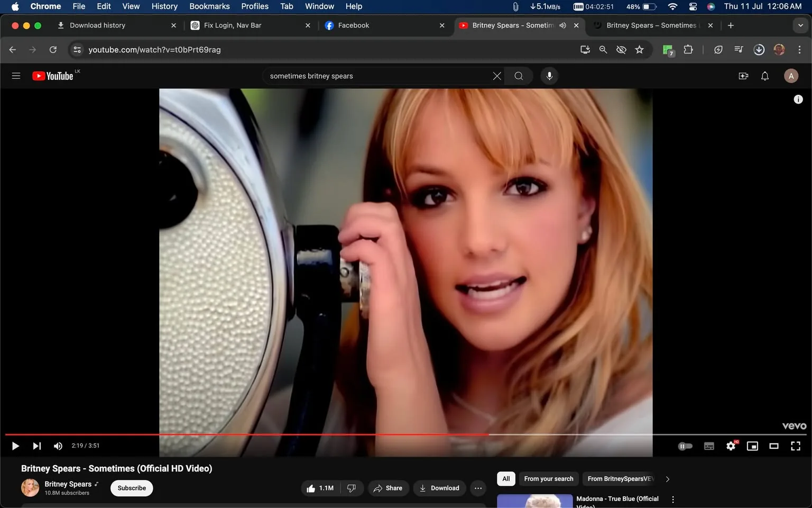Activate miniplayer mode
This screenshot has width=812, height=508.
coord(752,446)
